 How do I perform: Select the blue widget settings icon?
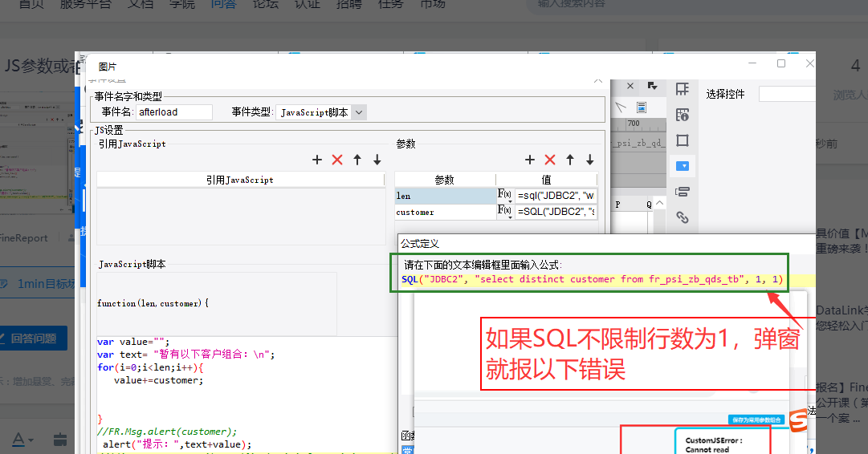pyautogui.click(x=683, y=166)
